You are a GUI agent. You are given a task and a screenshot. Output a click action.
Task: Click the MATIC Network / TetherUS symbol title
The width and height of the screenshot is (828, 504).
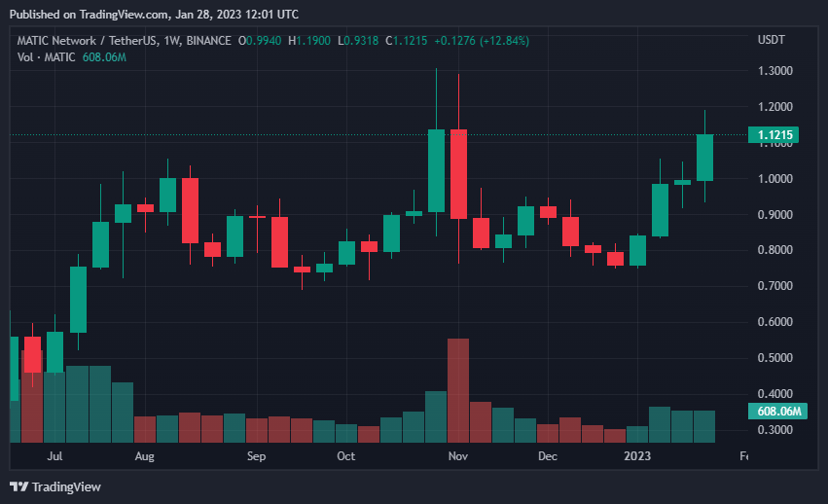point(89,41)
